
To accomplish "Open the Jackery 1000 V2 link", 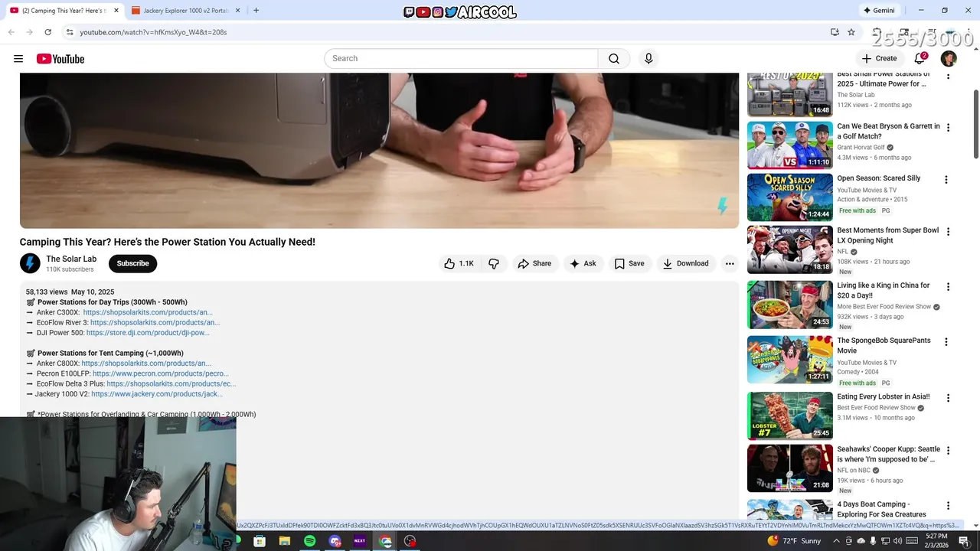I will (x=157, y=394).
